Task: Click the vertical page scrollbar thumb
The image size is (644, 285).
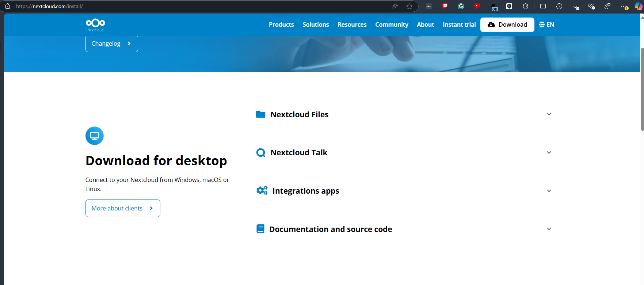Action: coord(642,89)
